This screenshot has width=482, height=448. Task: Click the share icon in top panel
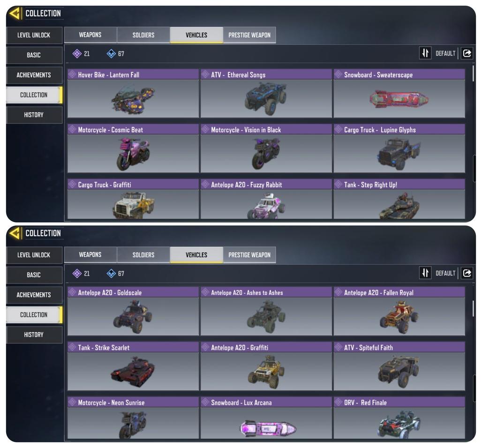pyautogui.click(x=467, y=53)
